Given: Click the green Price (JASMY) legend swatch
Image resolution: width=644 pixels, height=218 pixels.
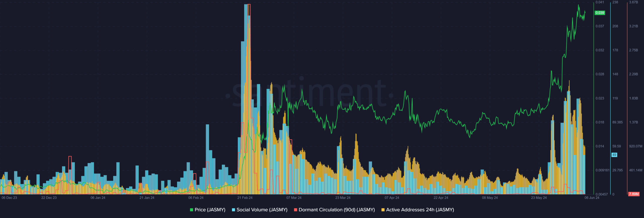Looking at the screenshot, I should coord(191,210).
